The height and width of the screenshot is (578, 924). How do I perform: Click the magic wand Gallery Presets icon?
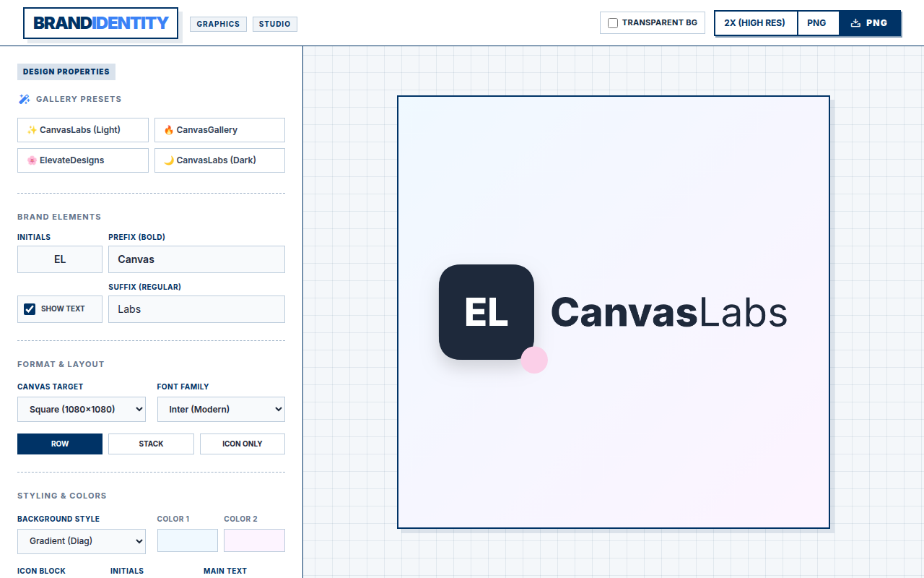pyautogui.click(x=24, y=99)
